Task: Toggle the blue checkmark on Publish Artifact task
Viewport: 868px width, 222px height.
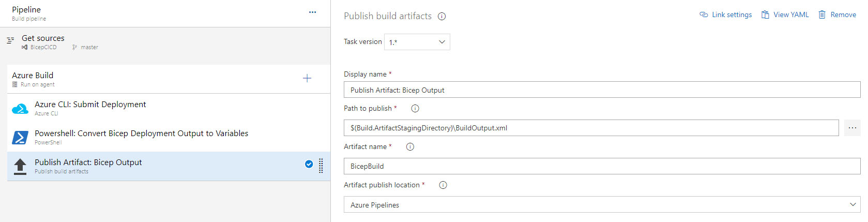Action: [x=309, y=165]
